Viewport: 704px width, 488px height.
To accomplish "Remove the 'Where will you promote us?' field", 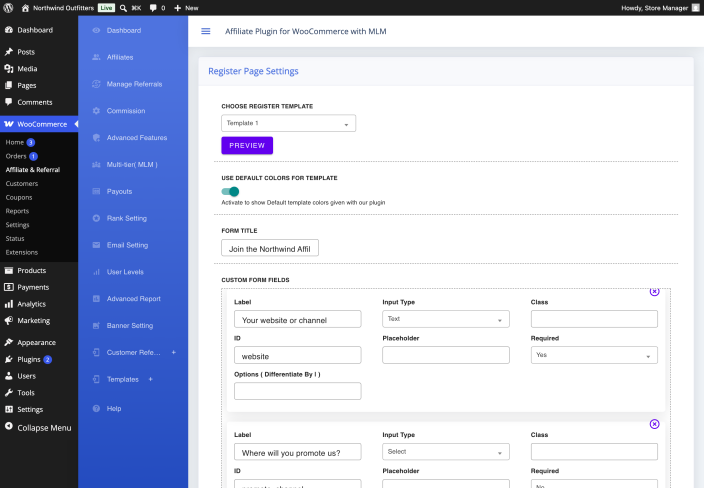I will pyautogui.click(x=655, y=424).
